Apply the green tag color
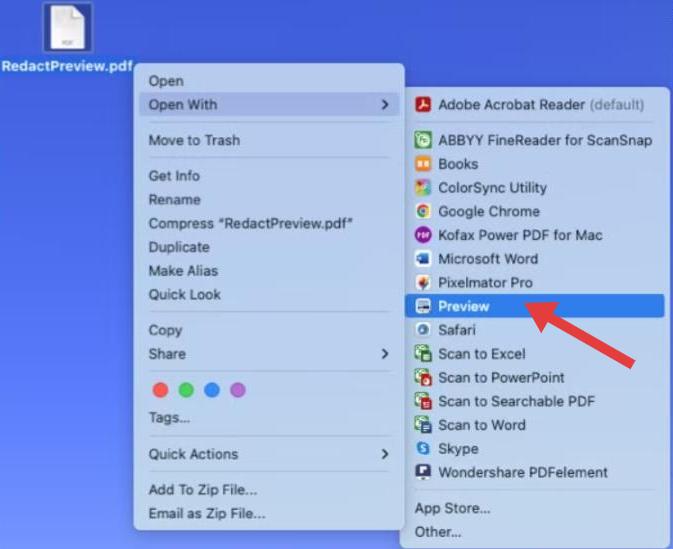 click(186, 390)
